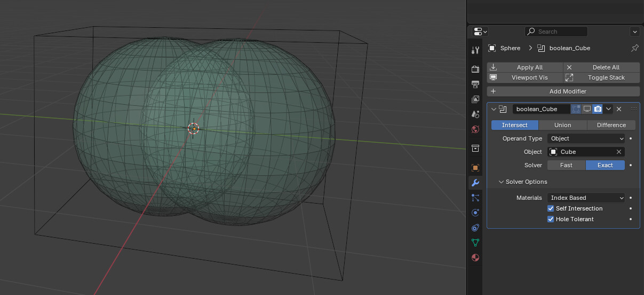Open the modifier extra options arrow
The height and width of the screenshot is (295, 644).
click(608, 109)
